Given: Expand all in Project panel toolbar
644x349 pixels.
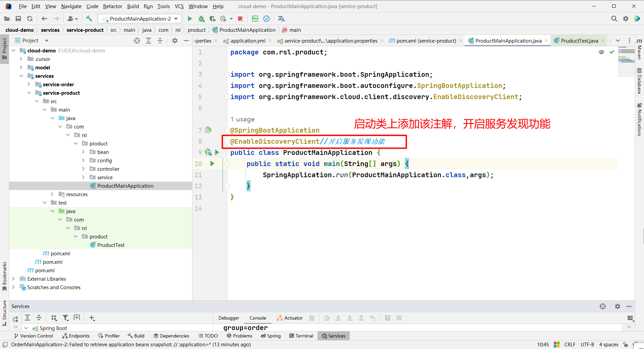Looking at the screenshot, I should coord(148,41).
